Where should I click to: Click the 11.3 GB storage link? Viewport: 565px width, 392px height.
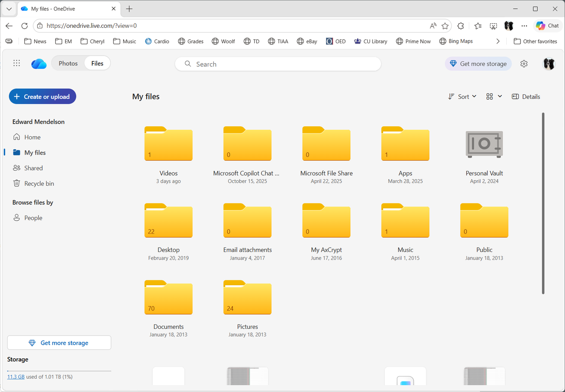pos(16,377)
